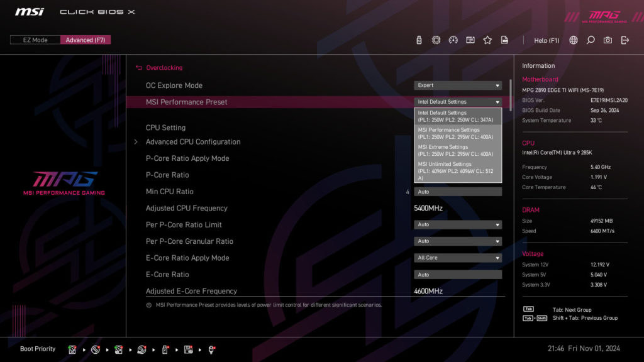This screenshot has width=644, height=362.
Task: Open the Favorites star icon
Action: point(487,39)
